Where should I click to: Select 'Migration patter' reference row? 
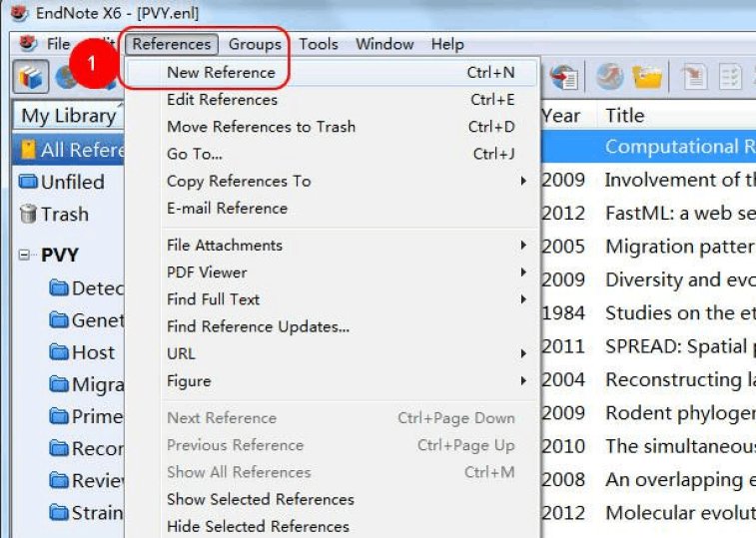[648, 247]
